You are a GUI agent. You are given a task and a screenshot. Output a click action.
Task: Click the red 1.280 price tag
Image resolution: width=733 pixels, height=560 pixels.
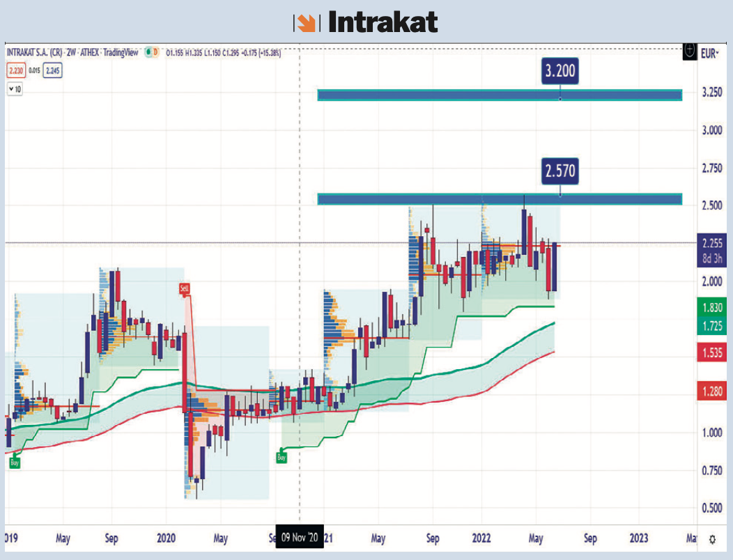click(712, 391)
